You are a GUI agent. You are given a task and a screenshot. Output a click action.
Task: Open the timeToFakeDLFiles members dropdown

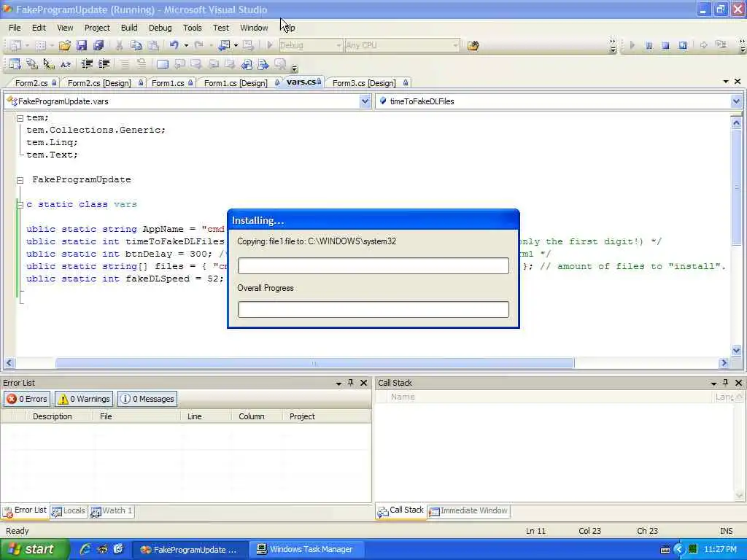pyautogui.click(x=736, y=101)
